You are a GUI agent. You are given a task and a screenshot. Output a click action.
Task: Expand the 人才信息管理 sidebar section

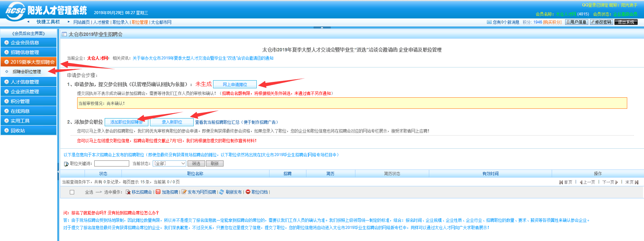[29, 82]
